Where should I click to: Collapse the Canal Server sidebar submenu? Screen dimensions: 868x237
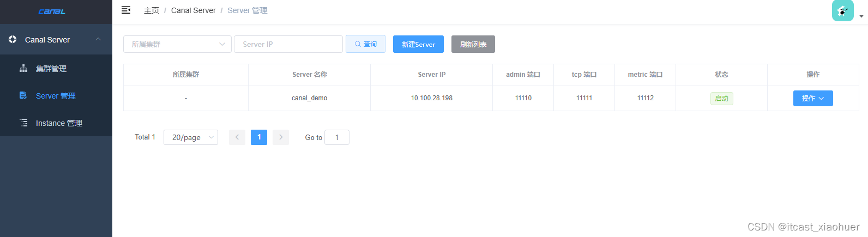[x=98, y=39]
